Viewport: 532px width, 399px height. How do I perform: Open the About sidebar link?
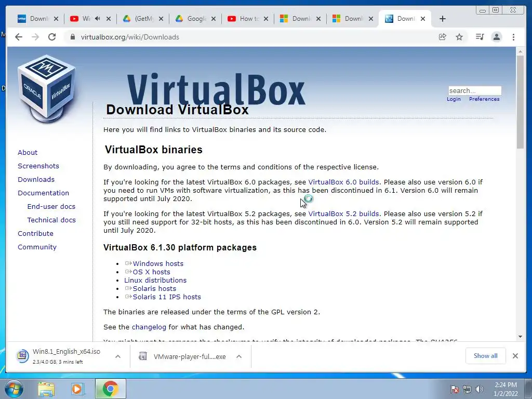(x=28, y=152)
